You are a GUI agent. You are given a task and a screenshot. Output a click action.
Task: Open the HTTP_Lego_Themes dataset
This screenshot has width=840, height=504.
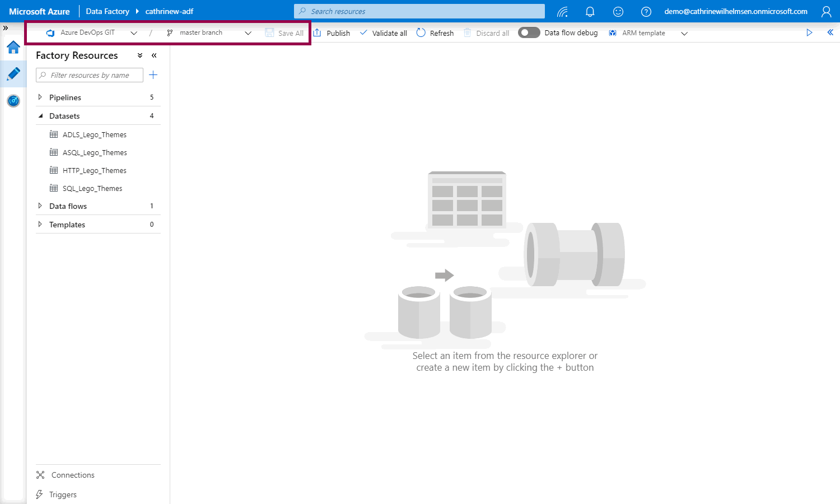(94, 171)
